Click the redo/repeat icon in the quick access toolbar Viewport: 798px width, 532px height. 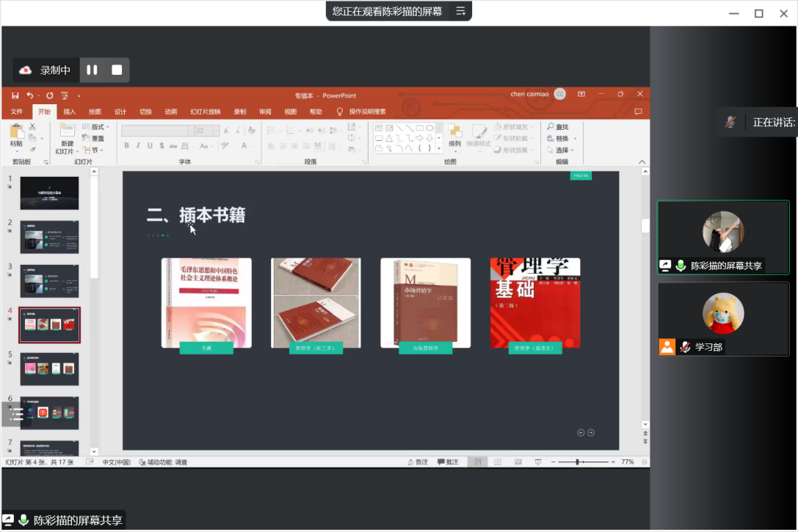pos(49,95)
